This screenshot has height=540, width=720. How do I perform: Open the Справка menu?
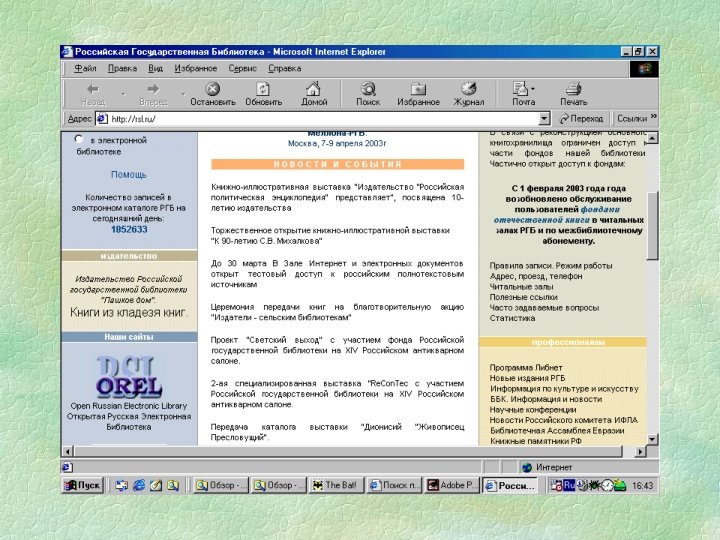click(285, 68)
